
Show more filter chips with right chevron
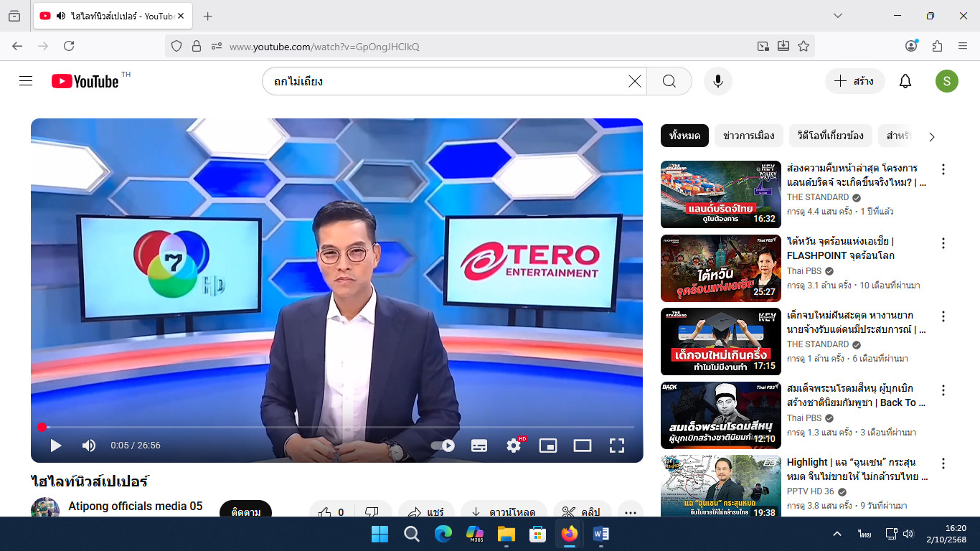click(x=932, y=136)
